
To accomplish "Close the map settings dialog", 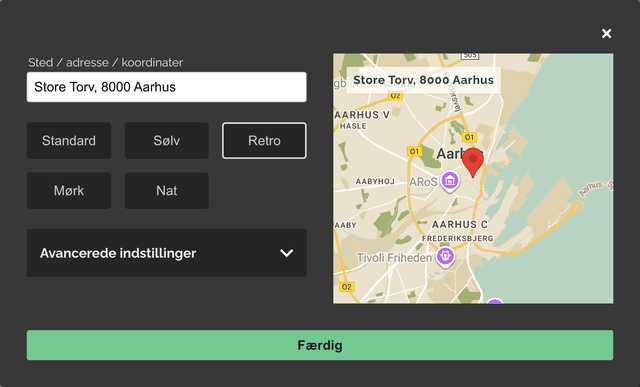I will [607, 33].
